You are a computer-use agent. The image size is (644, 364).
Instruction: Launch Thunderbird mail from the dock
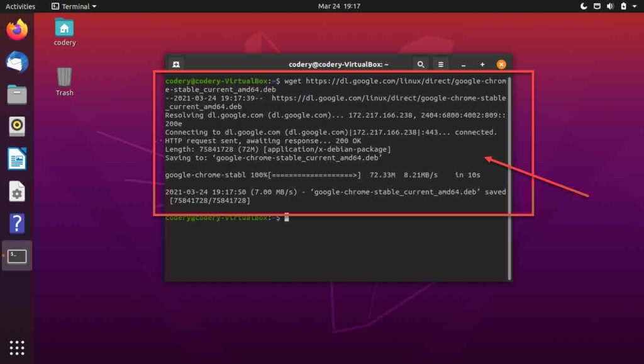tap(17, 62)
